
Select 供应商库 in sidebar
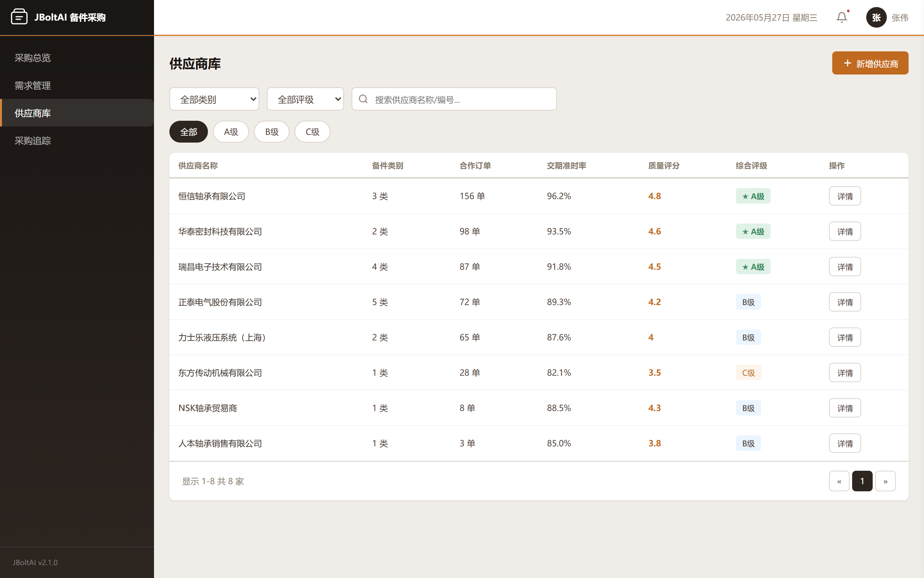pos(77,113)
